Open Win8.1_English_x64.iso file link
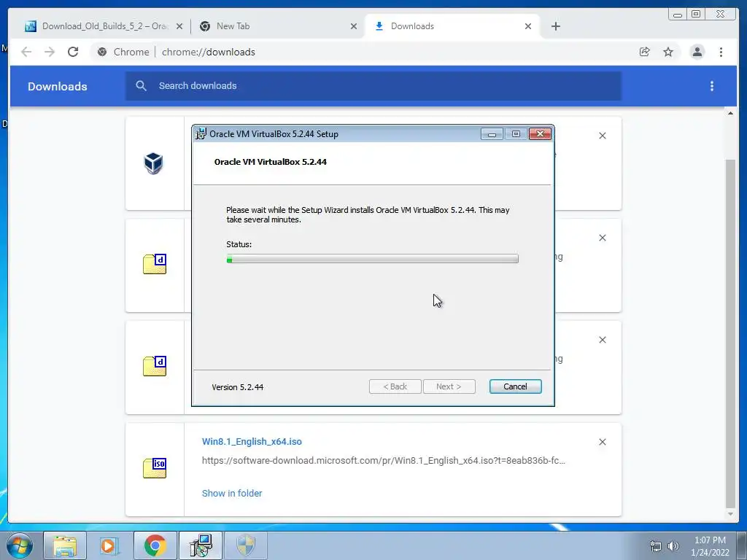Screen dimensions: 747x560 point(252,441)
